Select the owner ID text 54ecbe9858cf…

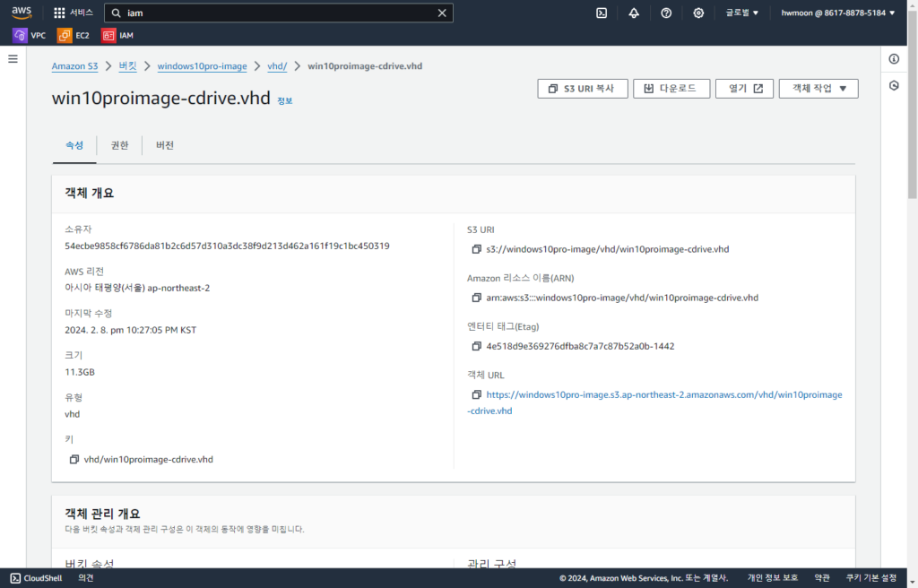[x=227, y=246]
